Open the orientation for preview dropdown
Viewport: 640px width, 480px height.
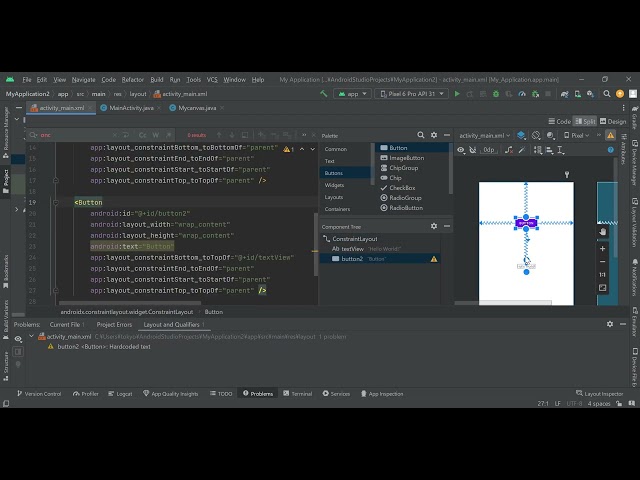[536, 135]
